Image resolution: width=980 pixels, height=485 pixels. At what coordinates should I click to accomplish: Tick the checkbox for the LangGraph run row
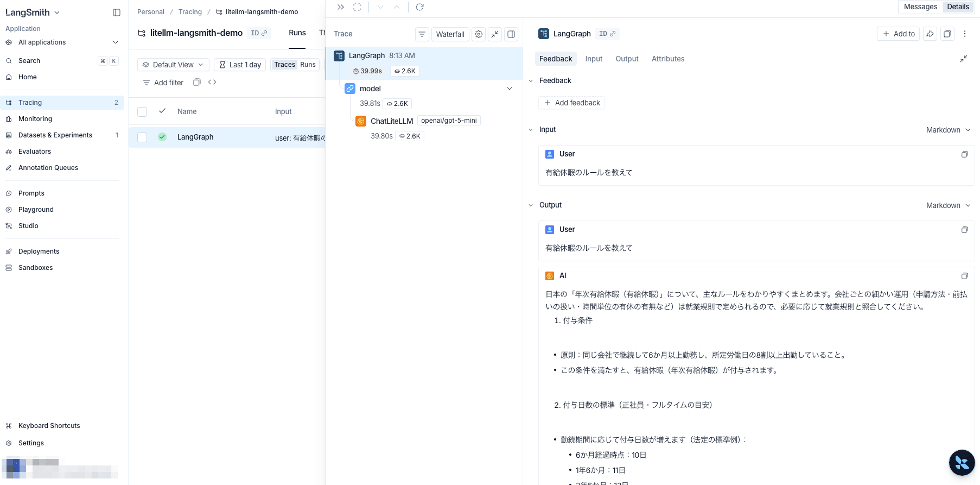(x=142, y=137)
